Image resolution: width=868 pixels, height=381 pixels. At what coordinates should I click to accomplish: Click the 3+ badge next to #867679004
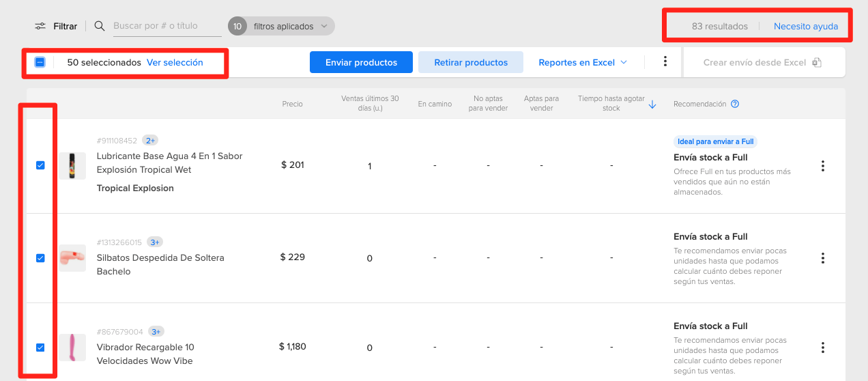coord(156,332)
